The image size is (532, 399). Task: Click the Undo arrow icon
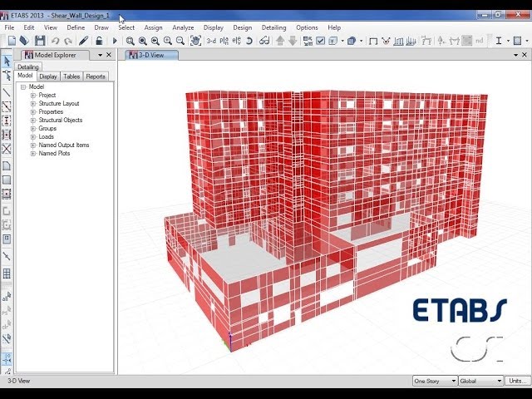55,41
